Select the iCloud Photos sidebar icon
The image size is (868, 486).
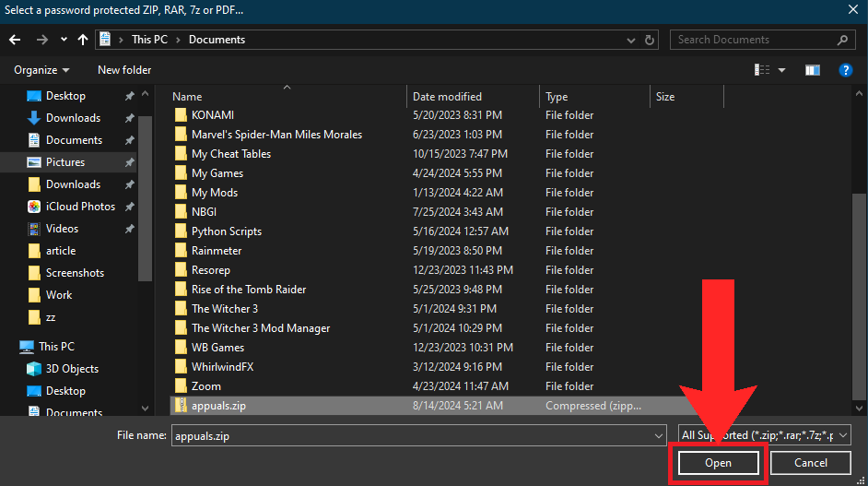coord(34,207)
